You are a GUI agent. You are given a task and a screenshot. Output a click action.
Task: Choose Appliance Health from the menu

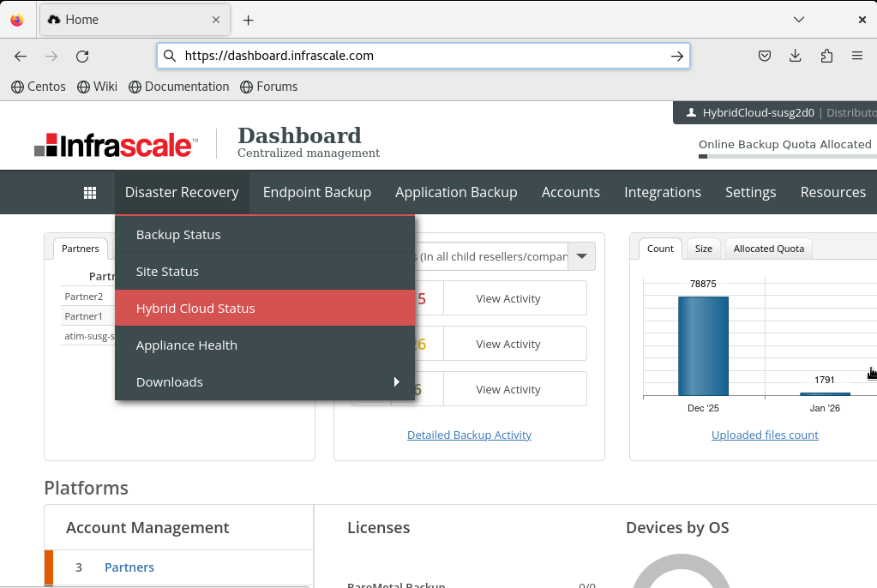[187, 345]
